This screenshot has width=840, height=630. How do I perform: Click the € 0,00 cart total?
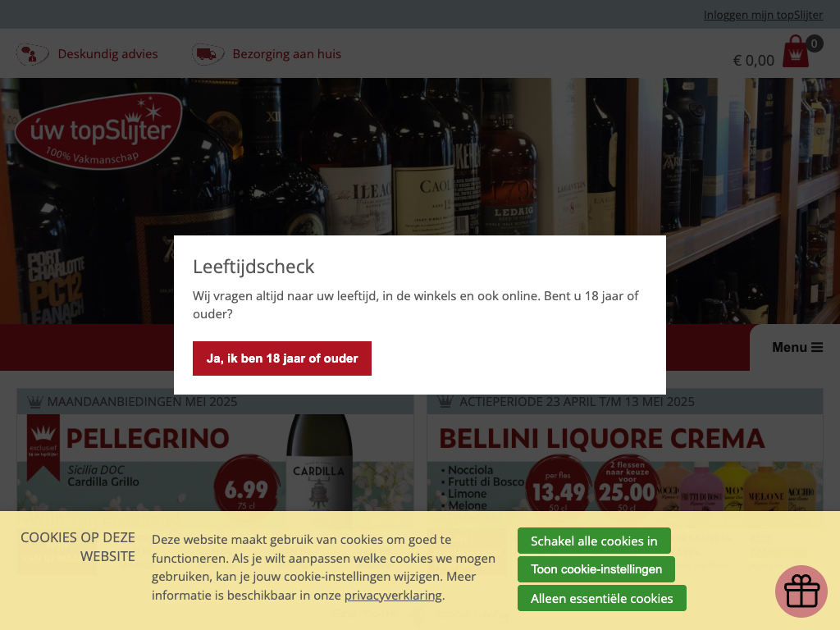pos(753,60)
